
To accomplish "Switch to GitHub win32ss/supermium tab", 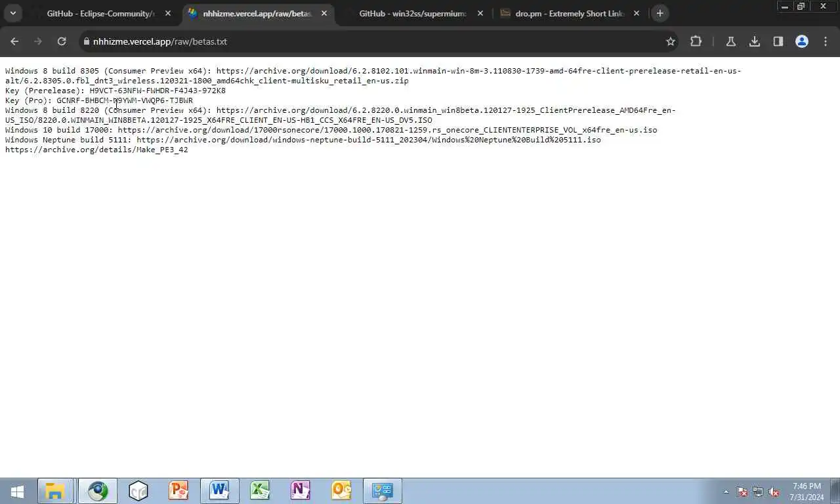I will pyautogui.click(x=413, y=13).
